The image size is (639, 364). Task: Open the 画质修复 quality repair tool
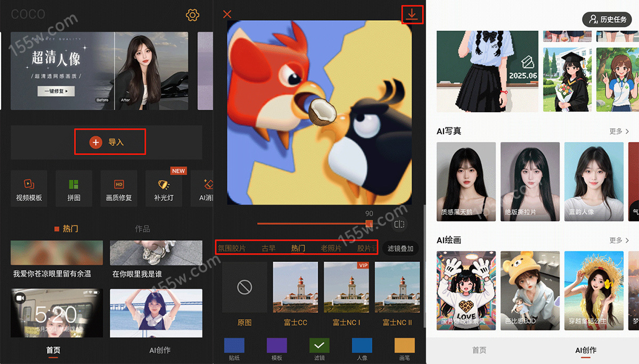[x=119, y=187]
